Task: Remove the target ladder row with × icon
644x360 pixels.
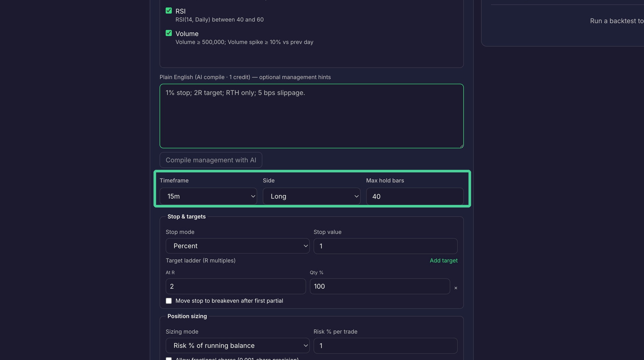Action: coord(455,288)
